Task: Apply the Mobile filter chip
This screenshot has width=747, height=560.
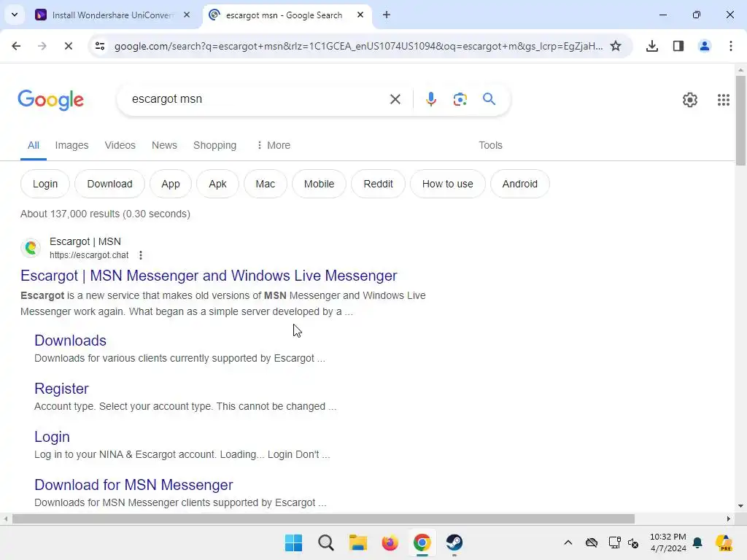Action: tap(320, 184)
